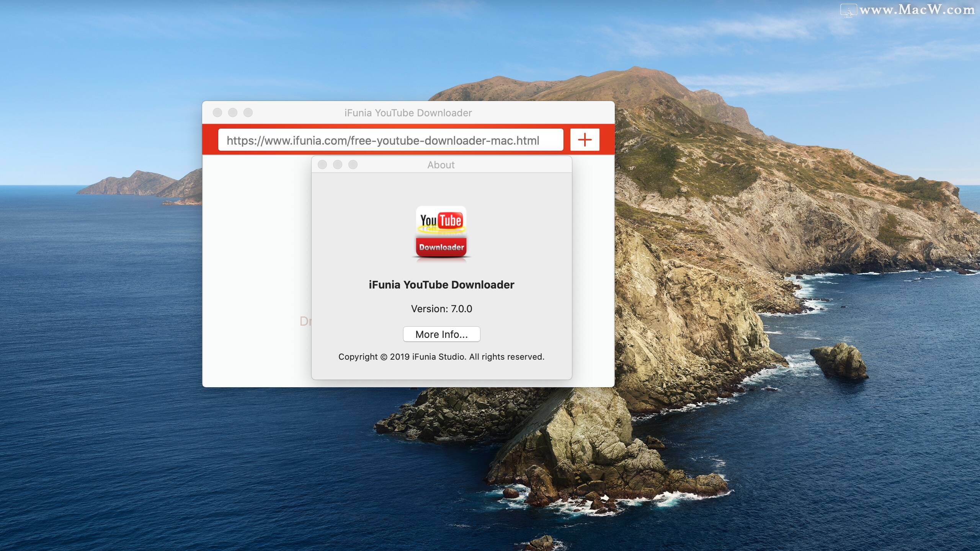Click the red Downloader banner on app icon

point(441,247)
